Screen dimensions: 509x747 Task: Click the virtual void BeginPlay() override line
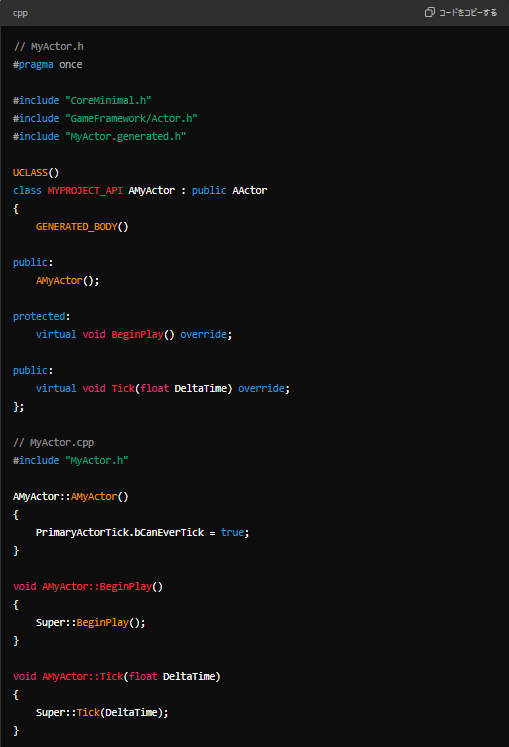[x=134, y=334]
